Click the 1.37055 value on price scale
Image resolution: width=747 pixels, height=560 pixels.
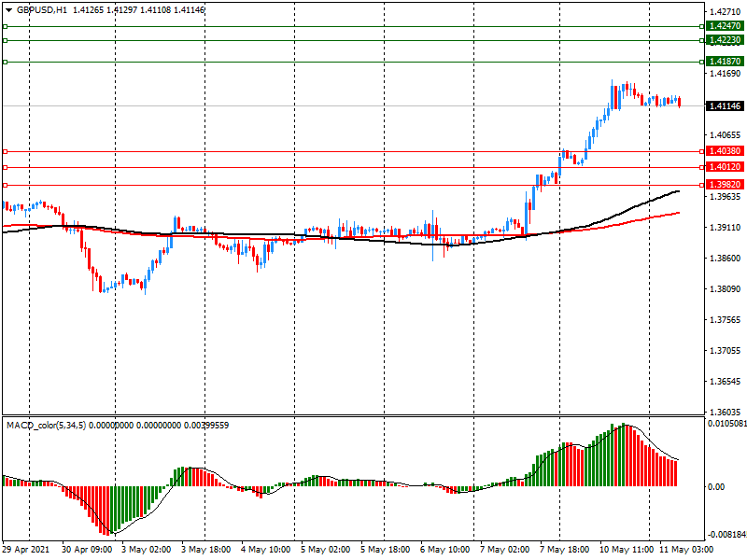tap(725, 351)
